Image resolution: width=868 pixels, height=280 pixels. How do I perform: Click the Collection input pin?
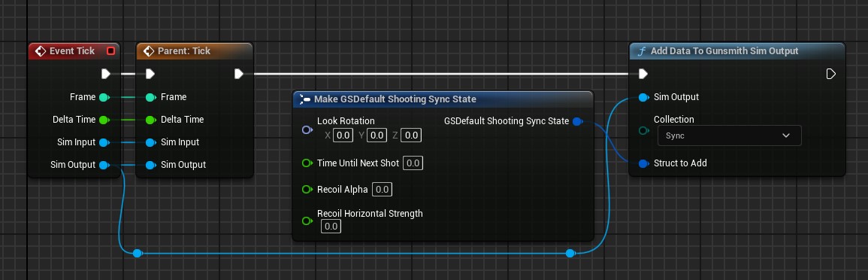[x=643, y=131]
